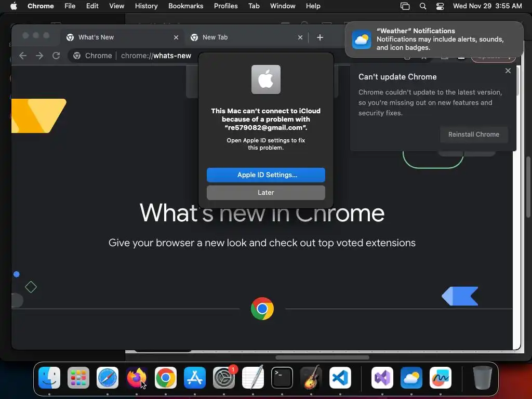This screenshot has width=532, height=399.
Task: Launch Firefox from the dock
Action: 137,378
